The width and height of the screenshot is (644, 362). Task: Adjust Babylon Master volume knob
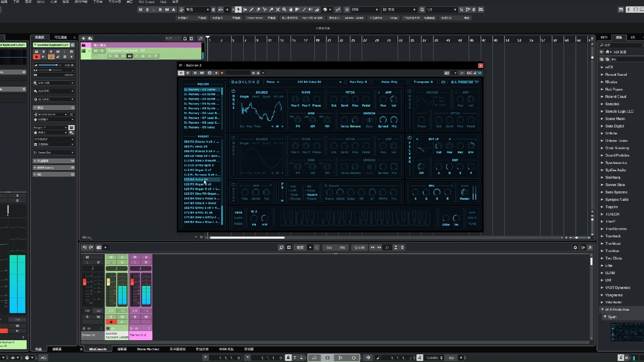coord(465,192)
